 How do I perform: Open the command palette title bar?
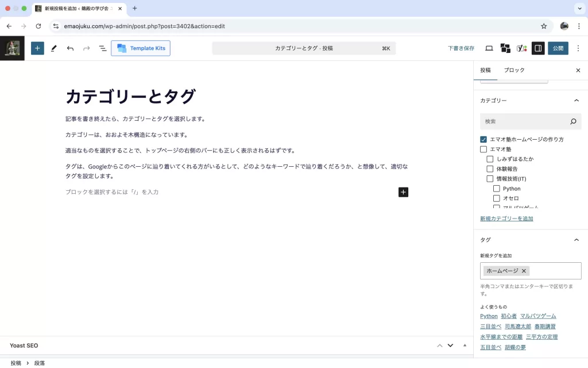coord(304,48)
